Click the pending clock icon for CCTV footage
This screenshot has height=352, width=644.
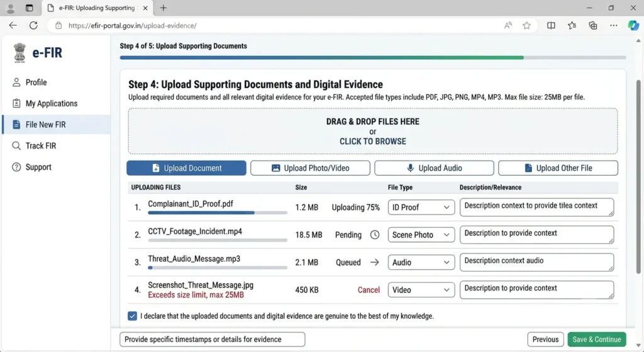[x=375, y=235]
